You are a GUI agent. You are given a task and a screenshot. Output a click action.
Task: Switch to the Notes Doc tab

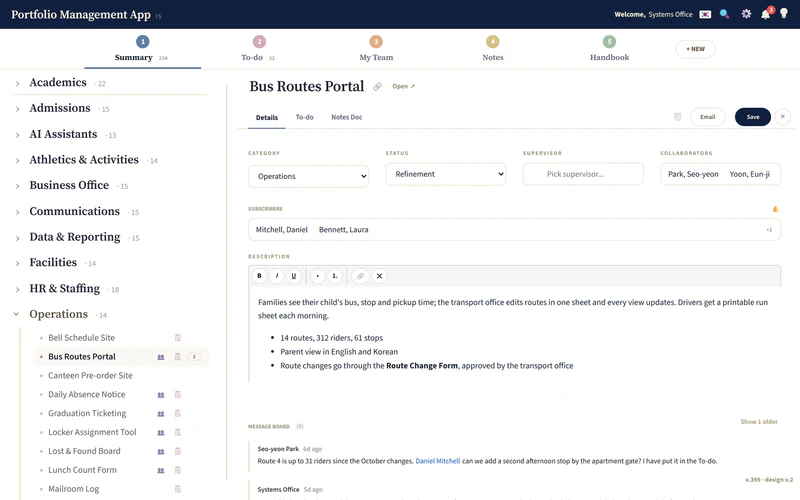point(346,117)
